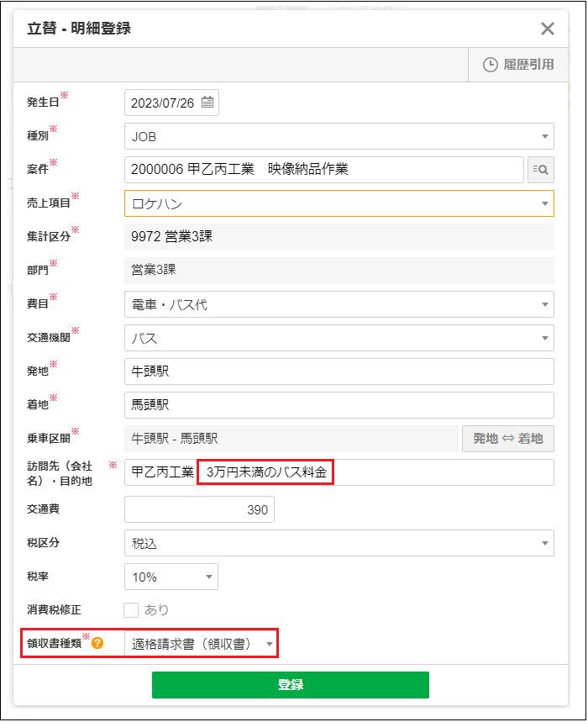This screenshot has width=588, height=722.
Task: Click the 発地 field containing 牛頭駅
Action: (339, 372)
